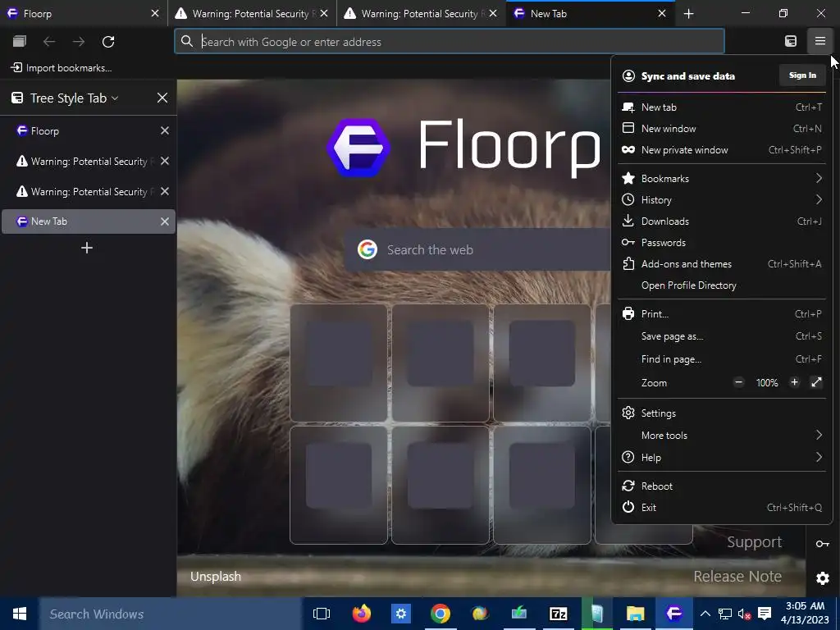This screenshot has width=840, height=630.
Task: Click the first top-site tile in top row
Action: (x=339, y=363)
